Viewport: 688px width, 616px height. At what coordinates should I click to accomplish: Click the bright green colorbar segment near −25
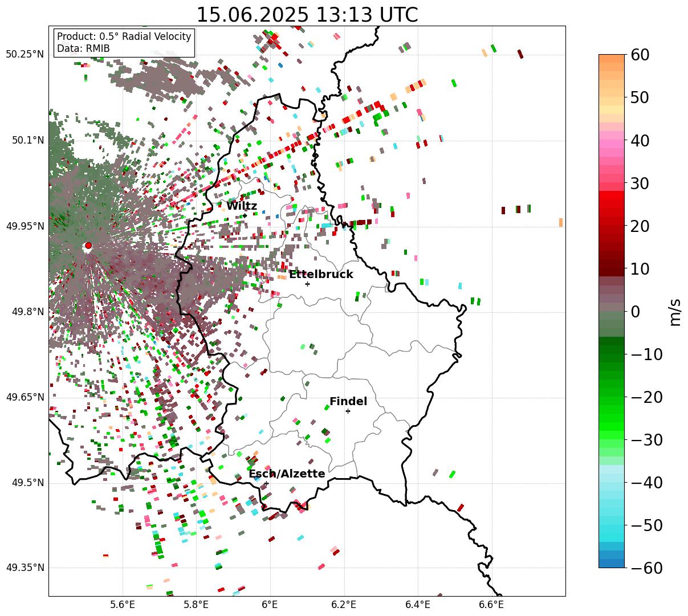click(612, 419)
